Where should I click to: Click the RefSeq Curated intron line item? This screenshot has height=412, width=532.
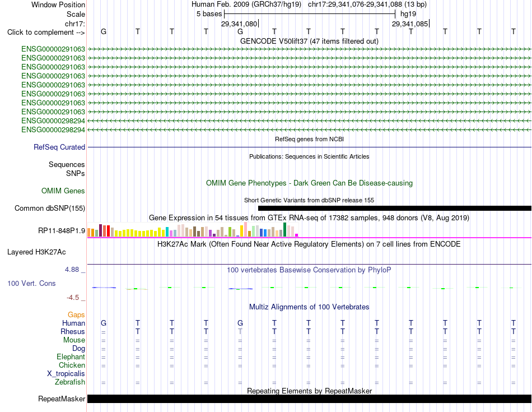coord(309,147)
